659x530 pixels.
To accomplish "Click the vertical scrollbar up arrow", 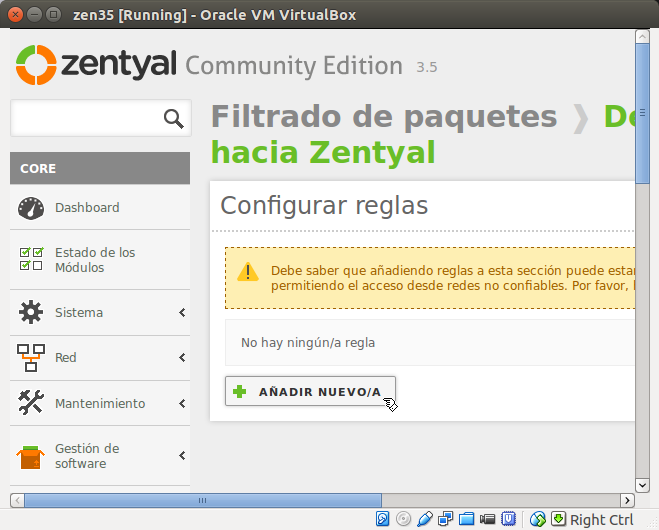I will tap(642, 37).
